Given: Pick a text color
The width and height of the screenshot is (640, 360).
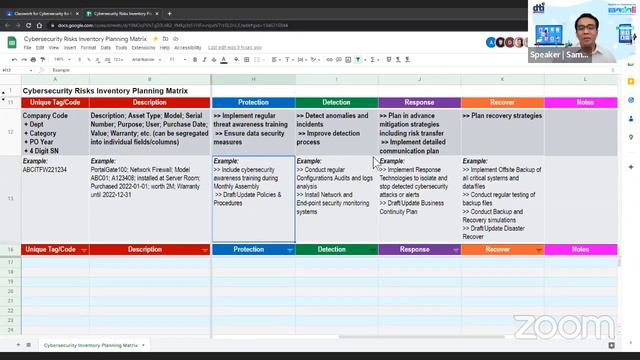Looking at the screenshot, I should click(x=224, y=60).
